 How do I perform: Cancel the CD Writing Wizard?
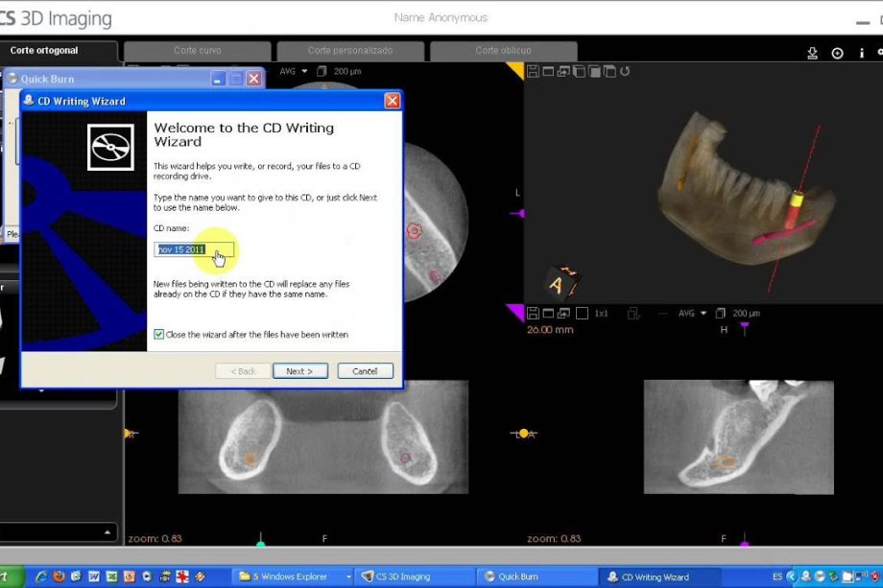(x=365, y=371)
